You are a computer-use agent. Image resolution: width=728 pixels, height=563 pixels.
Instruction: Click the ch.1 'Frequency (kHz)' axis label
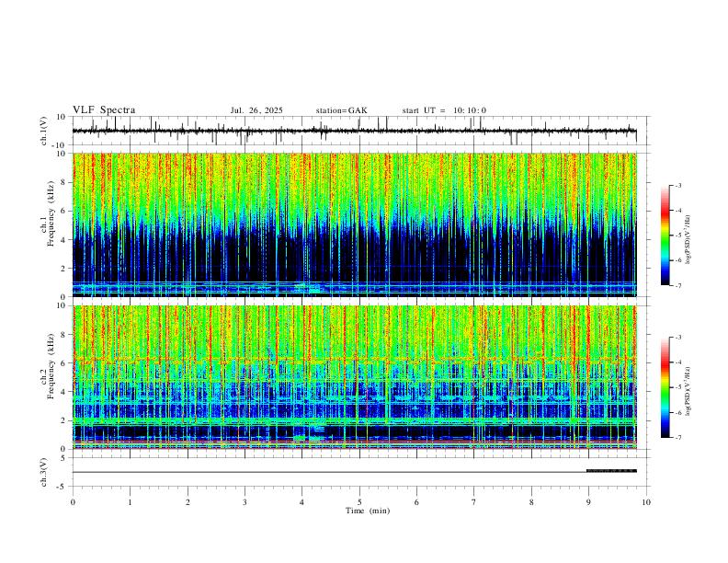coord(51,213)
